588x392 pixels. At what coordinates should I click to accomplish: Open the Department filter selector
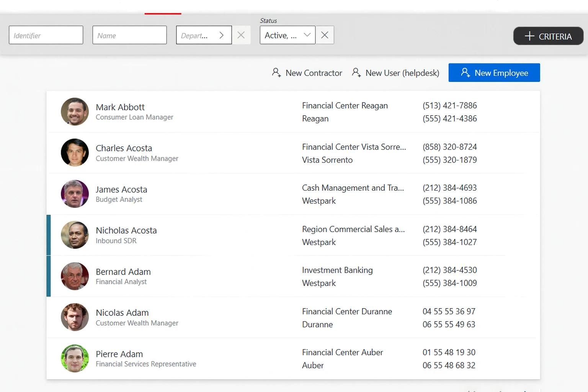199,35
